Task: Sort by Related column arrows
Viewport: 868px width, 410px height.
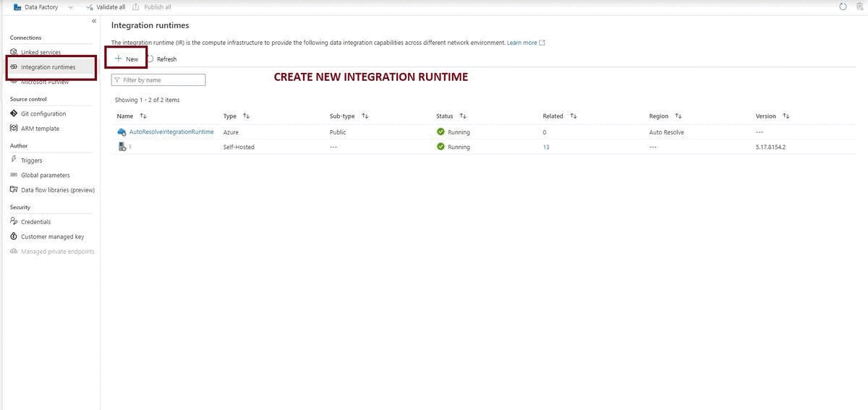Action: pyautogui.click(x=574, y=116)
